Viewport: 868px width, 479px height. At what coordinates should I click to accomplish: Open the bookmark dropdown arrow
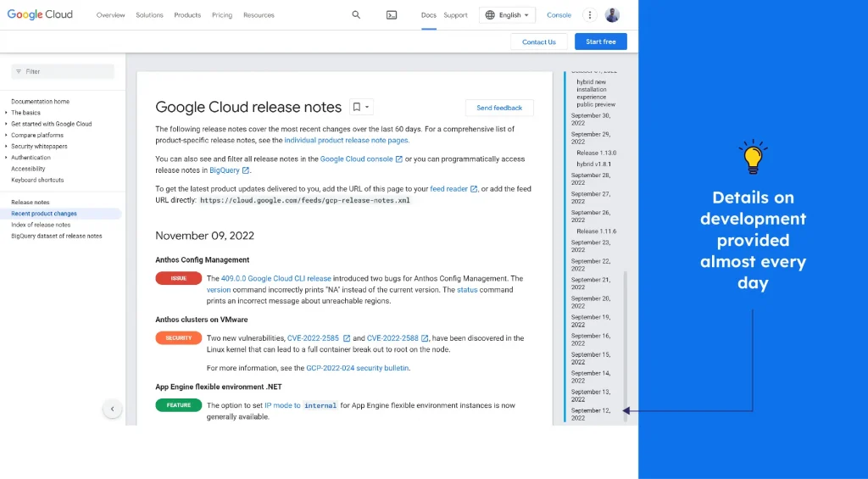(367, 107)
